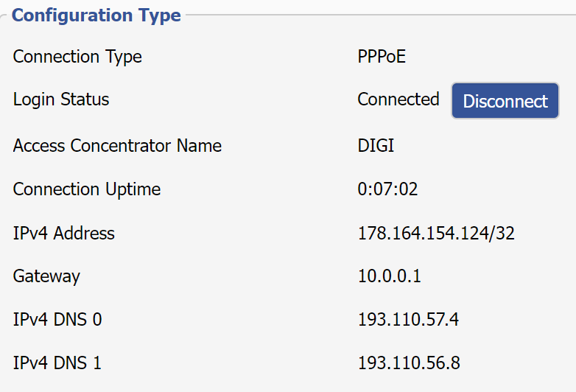Screen dimensions: 576x392
Task: Click the IPv4 DNS 1 label
Action: point(57,363)
